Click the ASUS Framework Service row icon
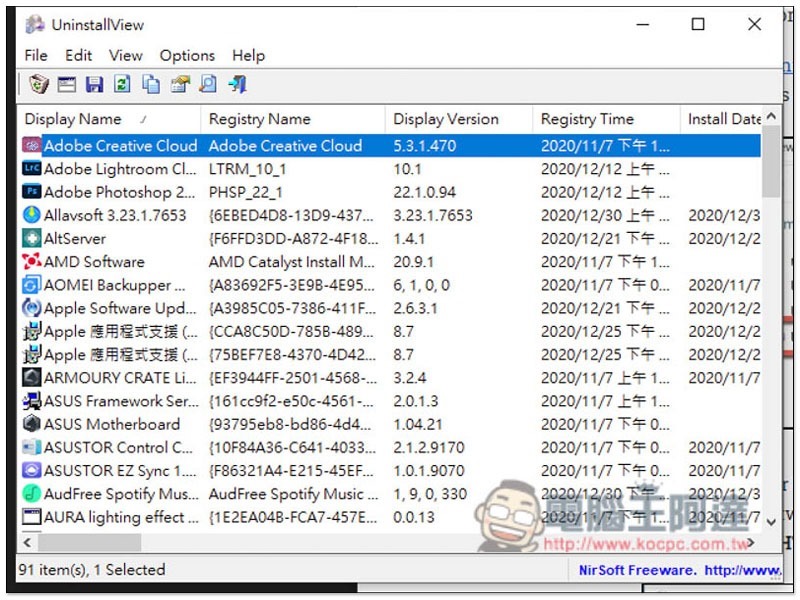 32,401
